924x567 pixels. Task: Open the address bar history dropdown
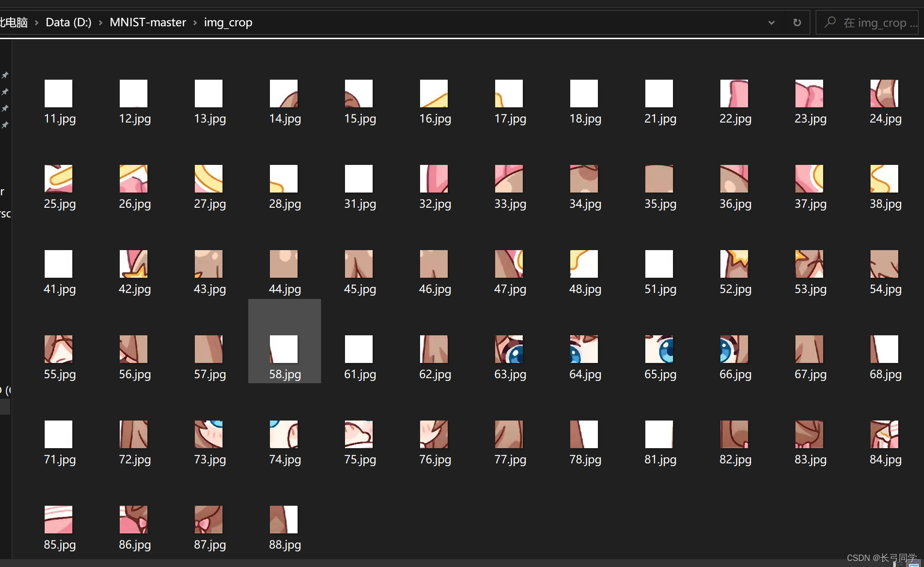(x=772, y=23)
